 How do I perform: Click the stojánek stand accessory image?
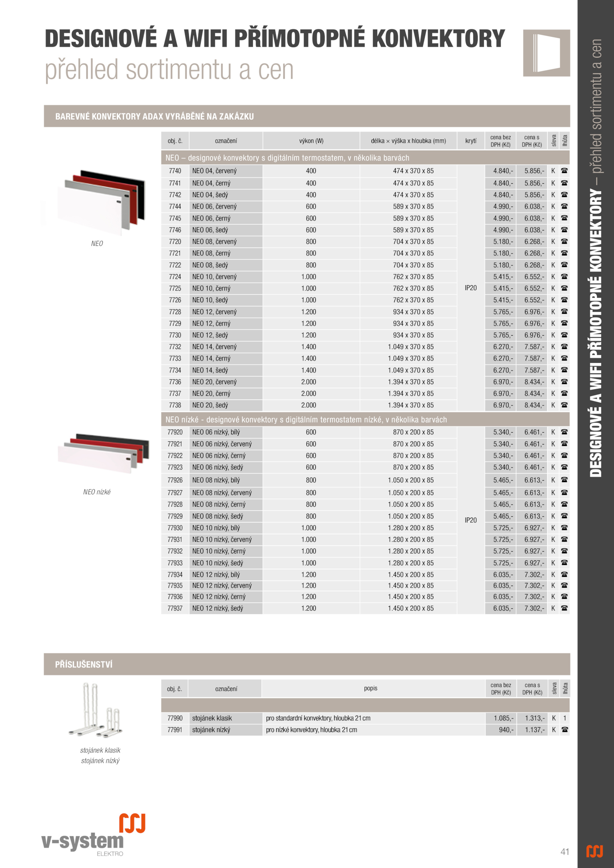[x=96, y=710]
